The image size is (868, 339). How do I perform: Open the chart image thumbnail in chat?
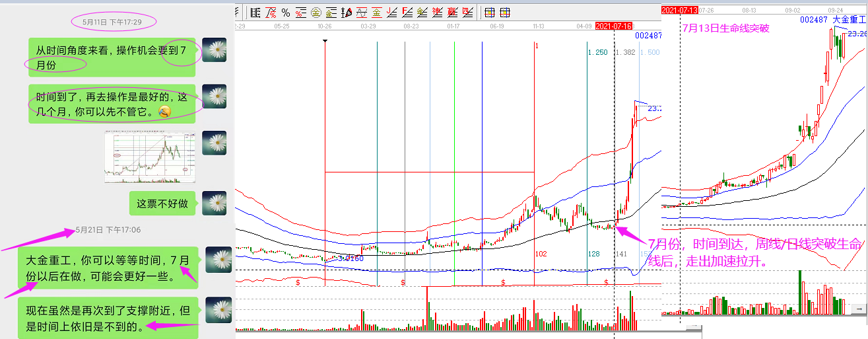[150, 157]
